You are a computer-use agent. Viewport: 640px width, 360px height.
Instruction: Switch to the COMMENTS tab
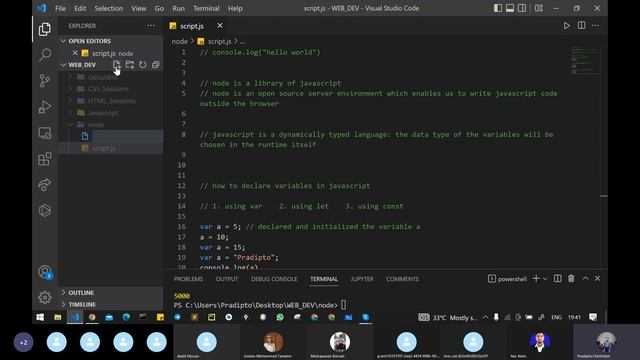click(402, 279)
